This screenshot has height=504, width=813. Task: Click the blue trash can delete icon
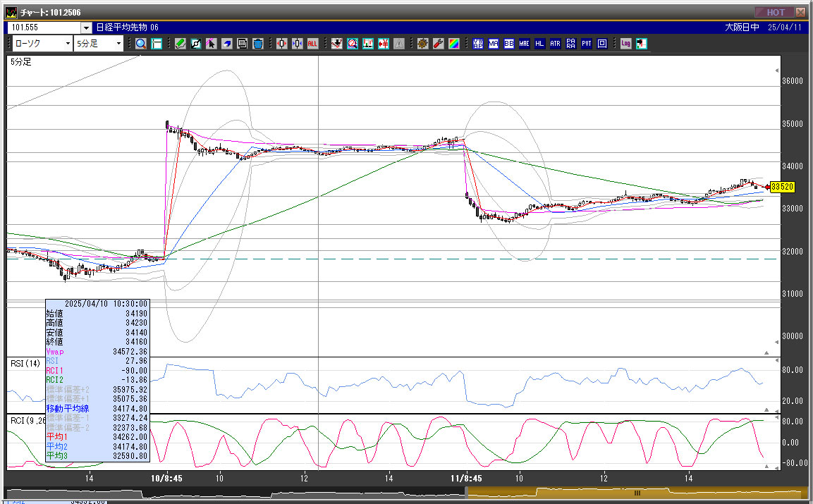257,44
